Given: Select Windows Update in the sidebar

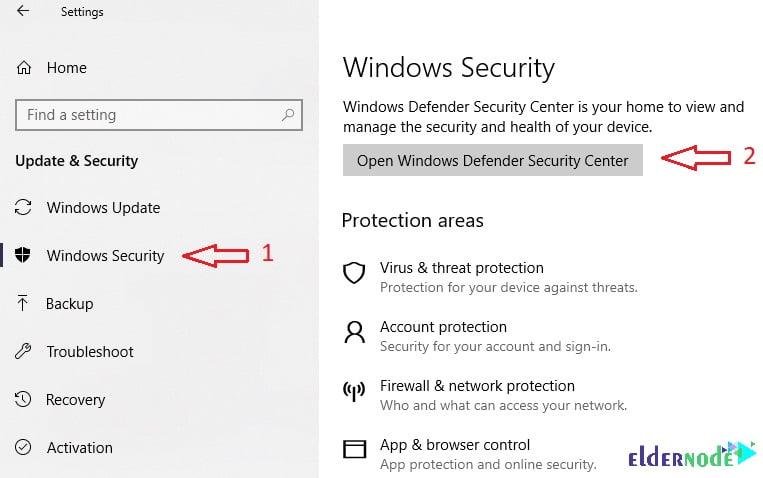Looking at the screenshot, I should [103, 208].
